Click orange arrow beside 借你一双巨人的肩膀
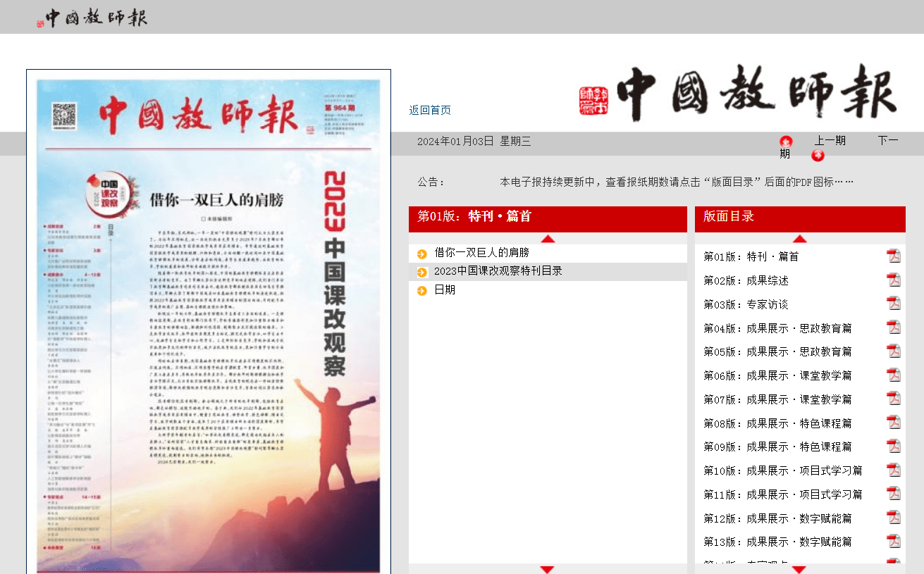The width and height of the screenshot is (924, 574). point(422,254)
